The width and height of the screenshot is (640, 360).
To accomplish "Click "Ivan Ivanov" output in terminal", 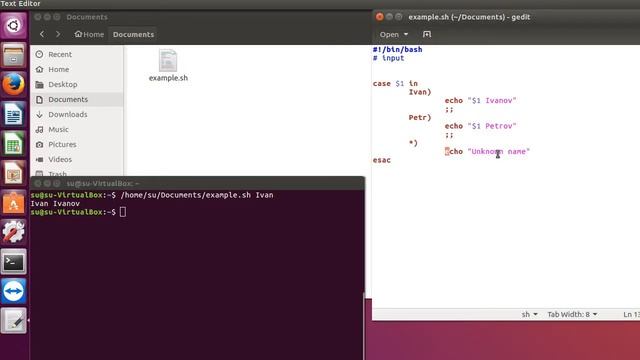I will (55, 204).
